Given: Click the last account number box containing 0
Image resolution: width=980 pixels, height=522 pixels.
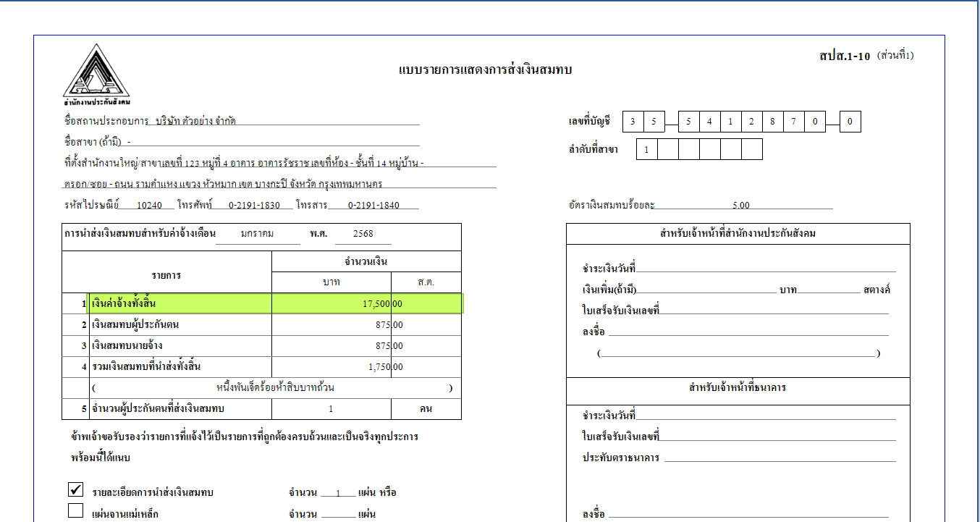Looking at the screenshot, I should (x=850, y=122).
